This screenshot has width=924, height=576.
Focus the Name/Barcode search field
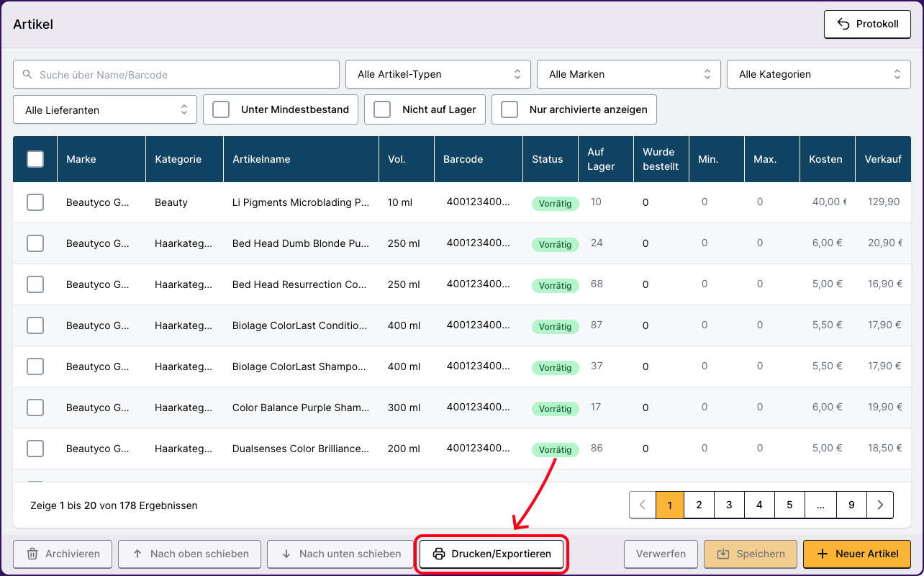click(176, 74)
